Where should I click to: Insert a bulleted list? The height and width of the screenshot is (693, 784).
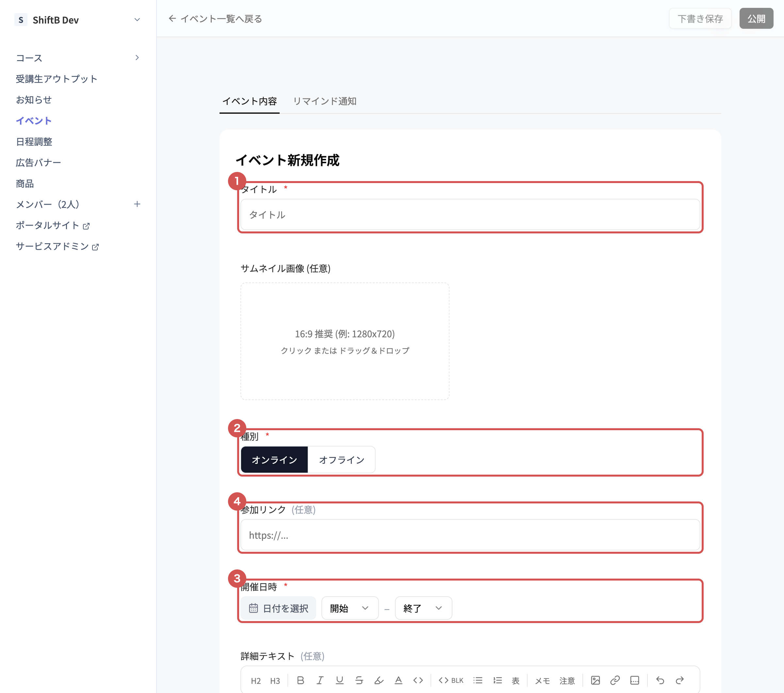pyautogui.click(x=478, y=680)
